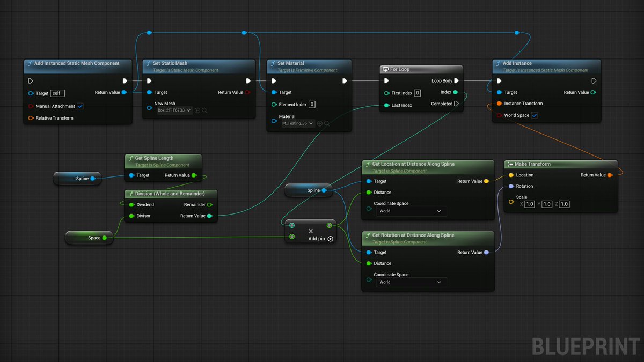The image size is (644, 362).
Task: Click the plus icon next to Add pin
Action: 330,239
